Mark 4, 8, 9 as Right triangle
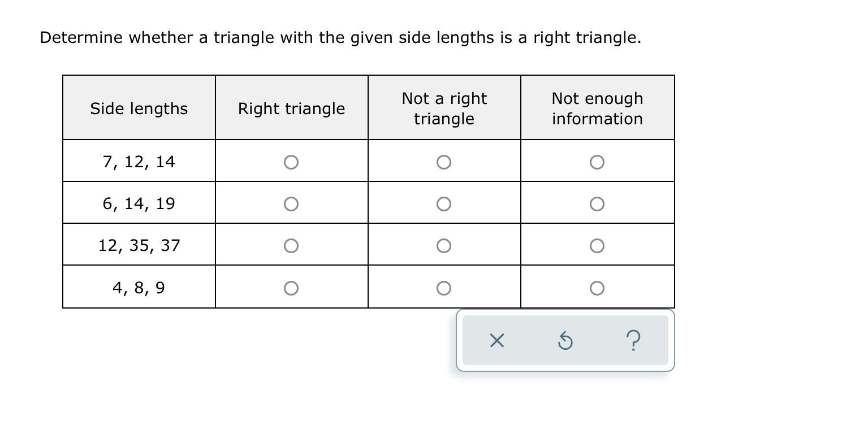The image size is (868, 447). pyautogui.click(x=291, y=289)
